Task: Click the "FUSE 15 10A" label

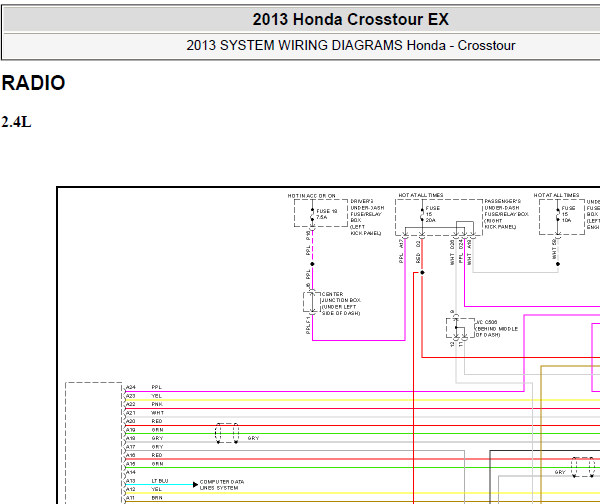Action: point(568,214)
